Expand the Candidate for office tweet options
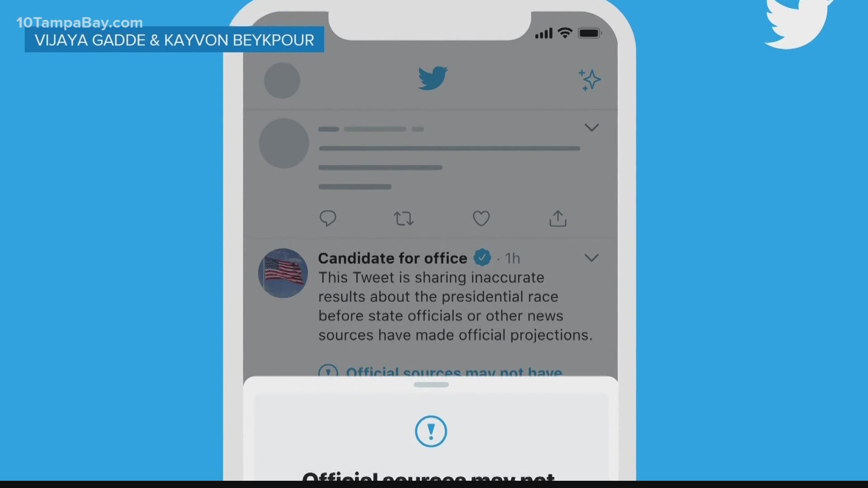 click(x=591, y=258)
